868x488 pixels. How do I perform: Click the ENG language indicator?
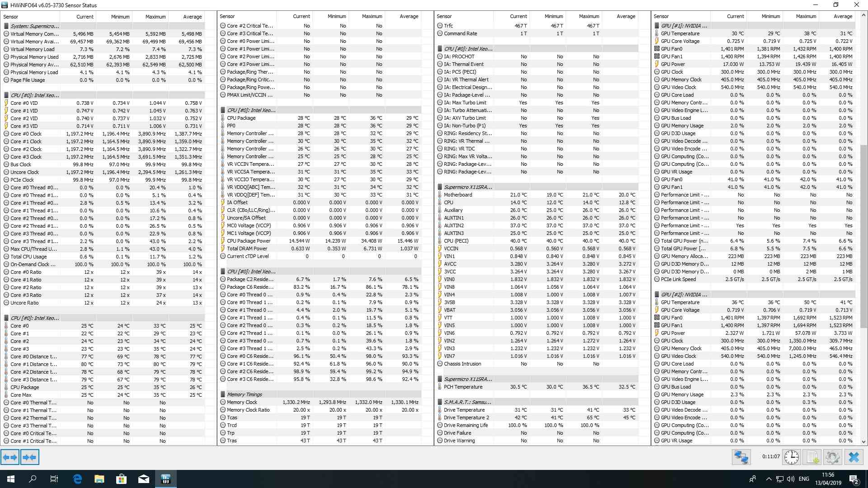pos(804,479)
